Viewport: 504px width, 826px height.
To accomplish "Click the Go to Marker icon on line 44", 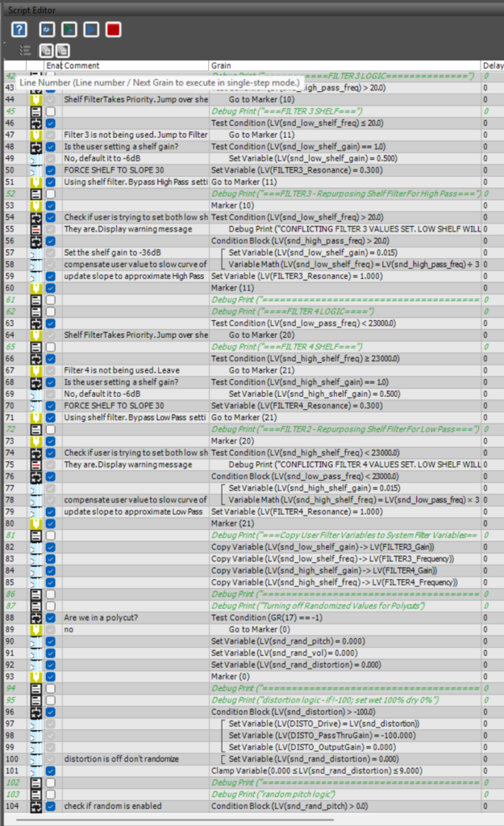I will pyautogui.click(x=35, y=99).
